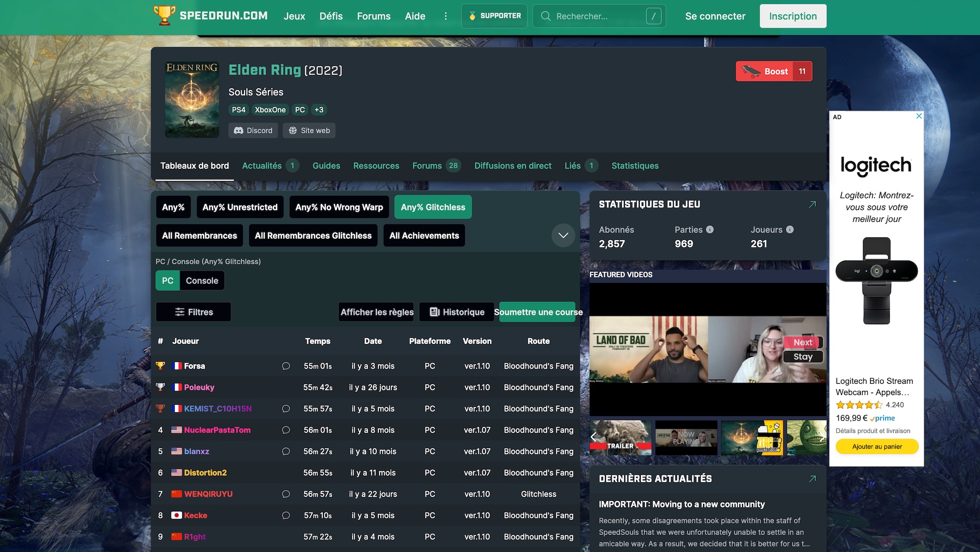Open the Filtres panel
980x552 pixels.
193,312
